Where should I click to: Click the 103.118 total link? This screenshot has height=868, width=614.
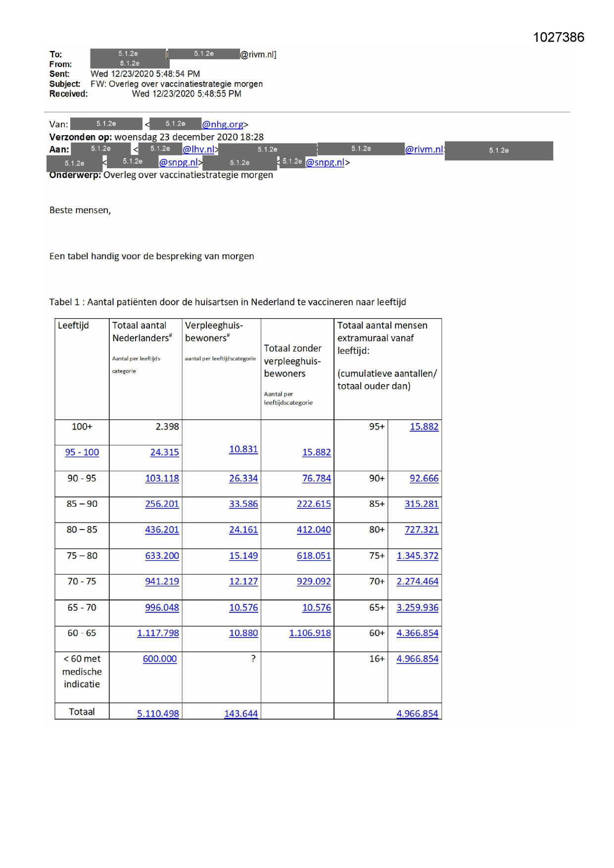(162, 479)
